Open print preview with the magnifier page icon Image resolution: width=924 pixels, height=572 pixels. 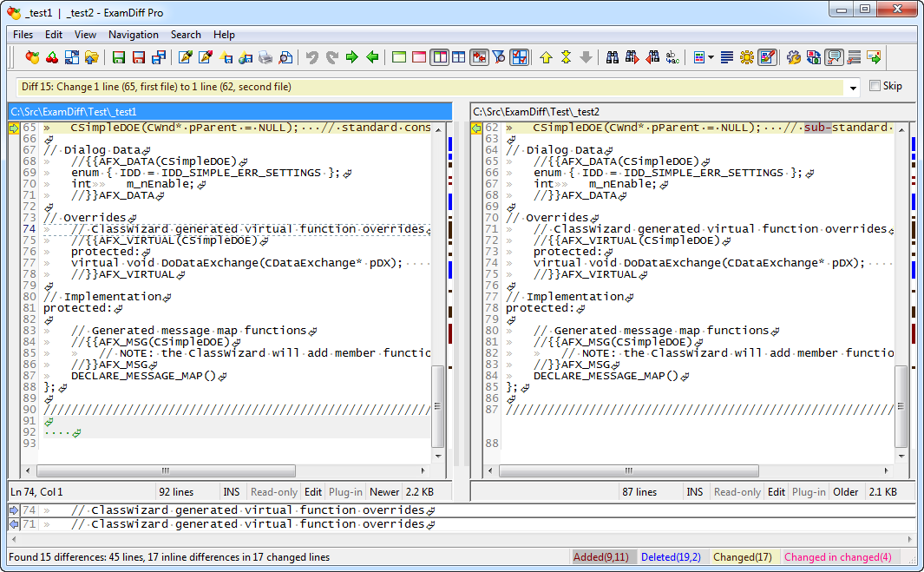[x=285, y=57]
